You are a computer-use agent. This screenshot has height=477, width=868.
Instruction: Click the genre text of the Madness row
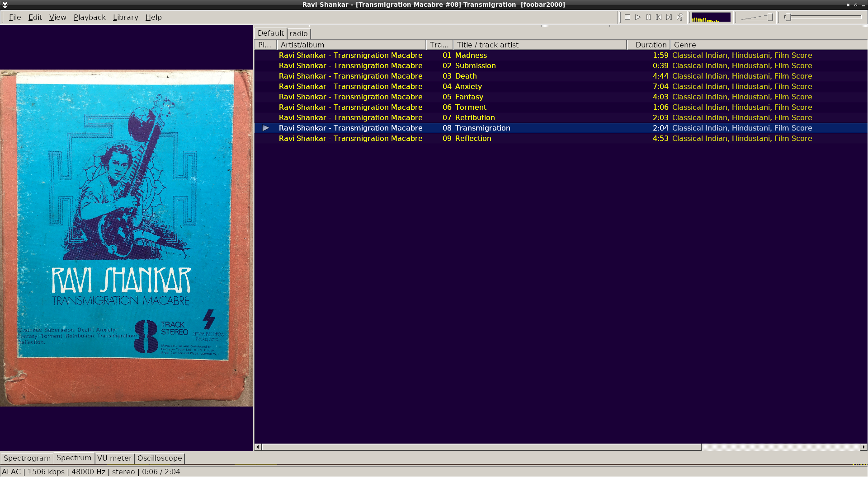point(742,55)
